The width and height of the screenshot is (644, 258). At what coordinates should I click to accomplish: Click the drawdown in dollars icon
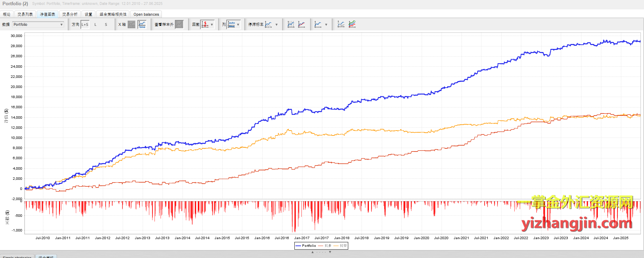[205, 24]
